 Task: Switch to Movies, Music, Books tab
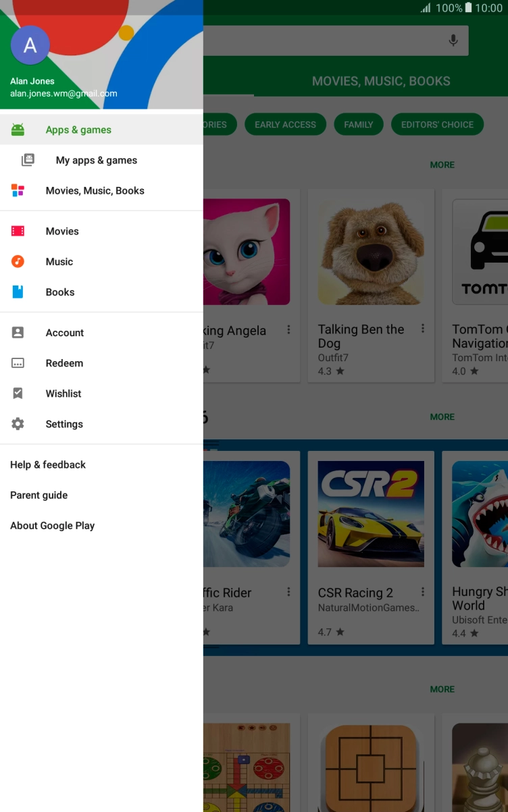(381, 81)
